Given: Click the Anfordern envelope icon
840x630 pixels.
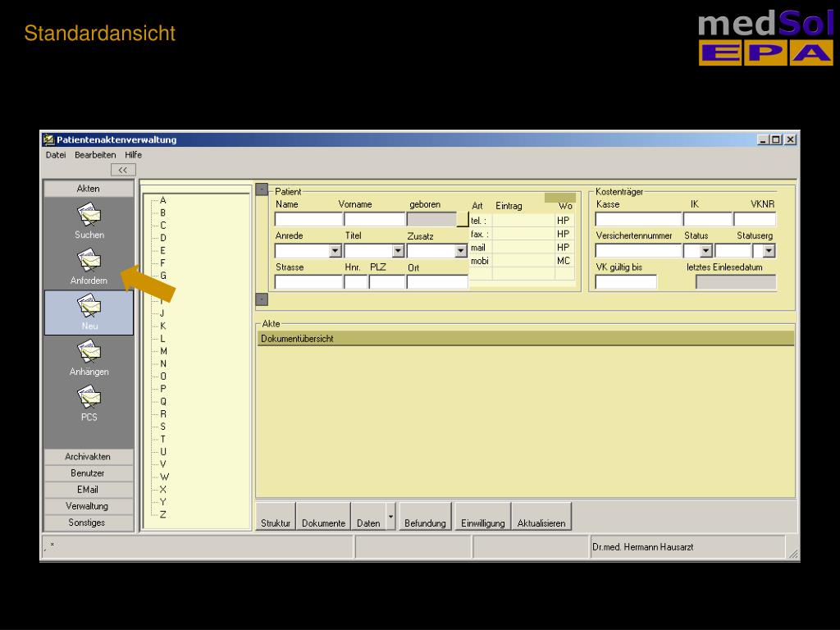Looking at the screenshot, I should click(89, 260).
